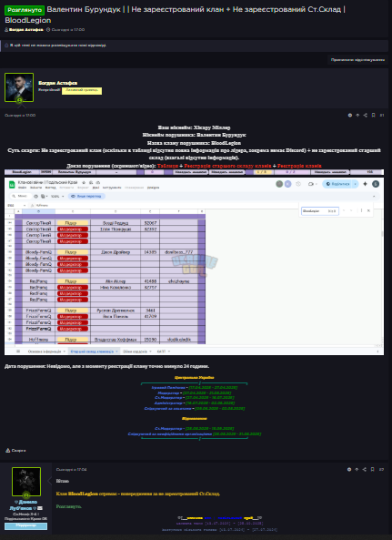Jump up using arrow icon on post #1

[357, 116]
